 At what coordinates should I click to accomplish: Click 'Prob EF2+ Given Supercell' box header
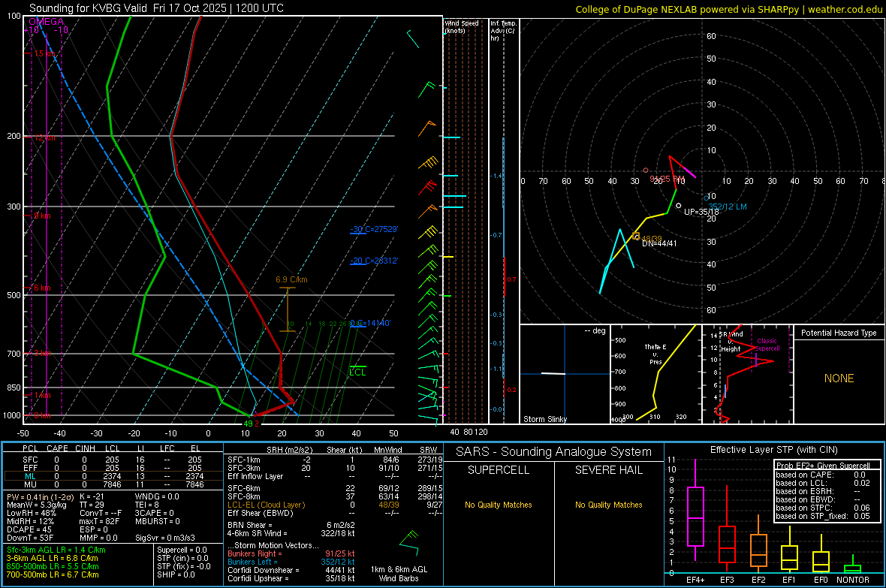[x=823, y=466]
